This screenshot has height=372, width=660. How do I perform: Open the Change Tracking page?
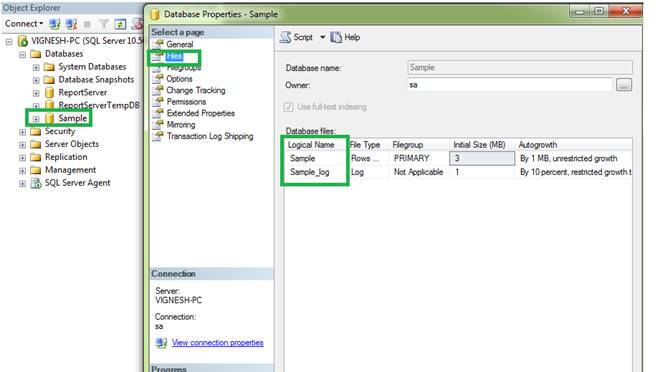(x=196, y=90)
